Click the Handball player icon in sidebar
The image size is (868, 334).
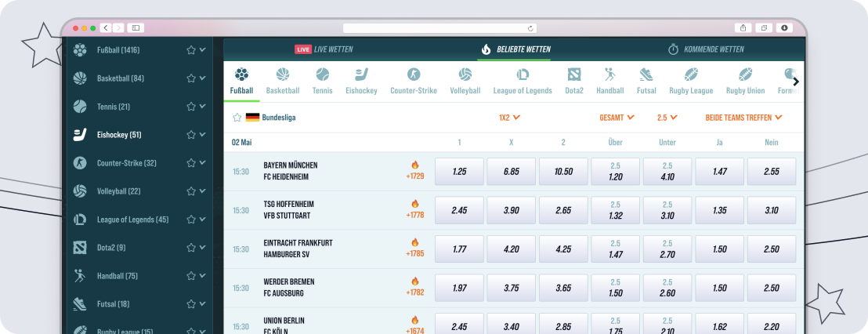(x=80, y=276)
